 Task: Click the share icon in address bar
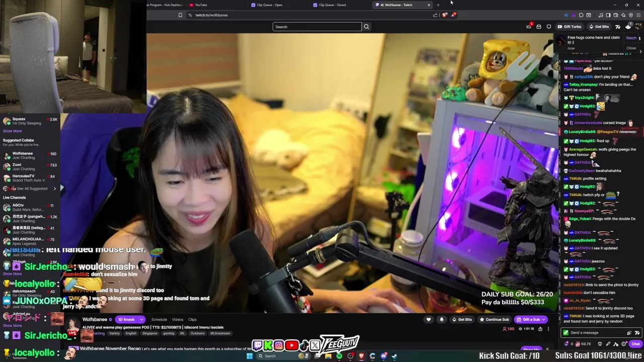(435, 15)
